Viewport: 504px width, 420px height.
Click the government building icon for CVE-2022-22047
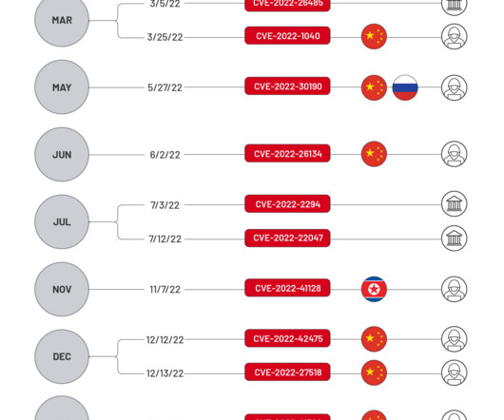455,239
